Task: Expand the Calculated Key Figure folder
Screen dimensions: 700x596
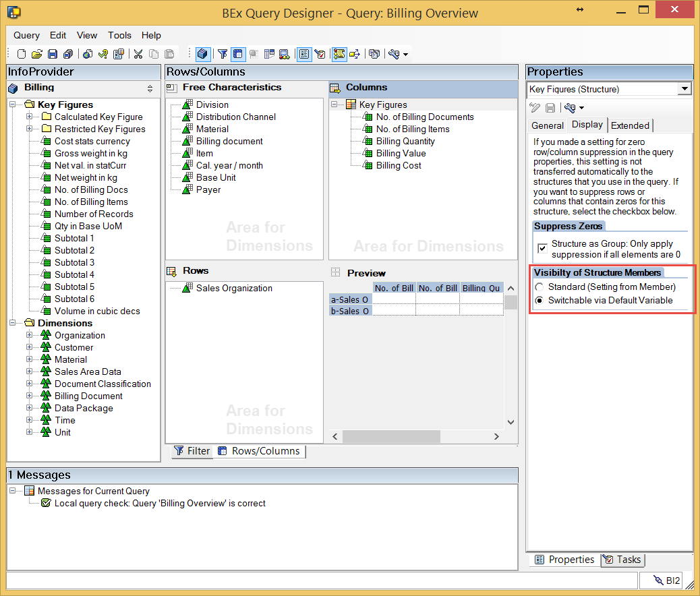Action: point(30,117)
